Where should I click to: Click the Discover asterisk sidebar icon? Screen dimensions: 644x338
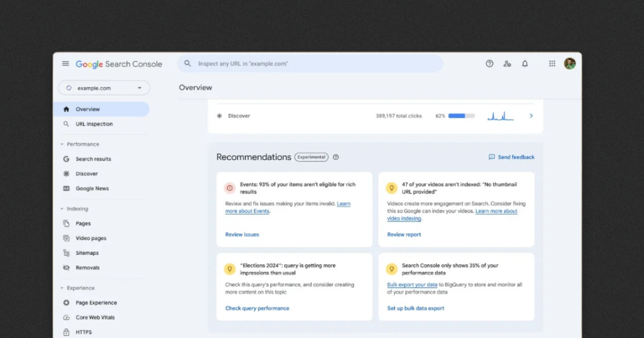67,174
